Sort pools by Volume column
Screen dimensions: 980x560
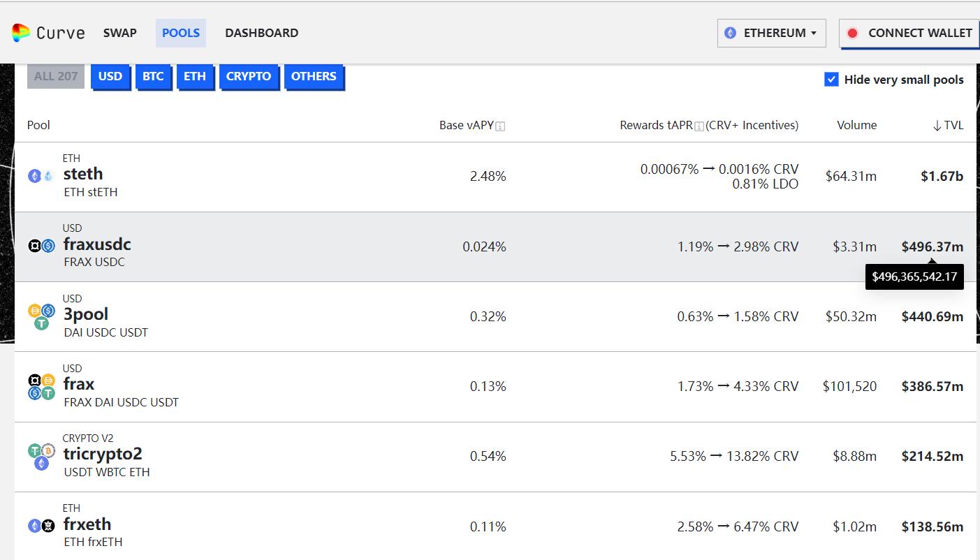tap(856, 126)
